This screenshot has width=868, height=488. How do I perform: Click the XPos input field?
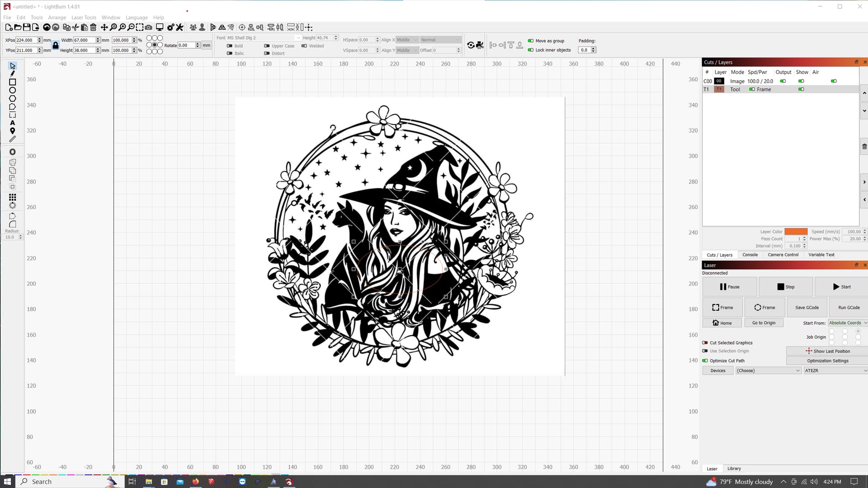pyautogui.click(x=26, y=40)
